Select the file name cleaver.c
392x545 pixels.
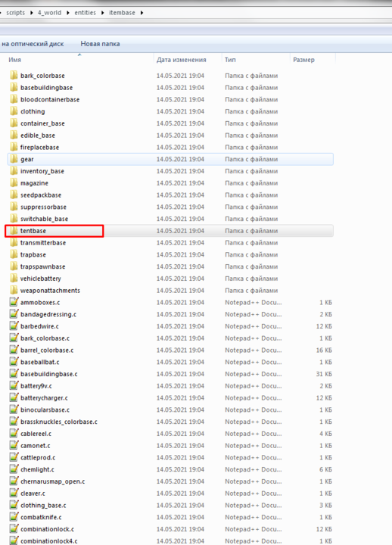click(x=33, y=494)
